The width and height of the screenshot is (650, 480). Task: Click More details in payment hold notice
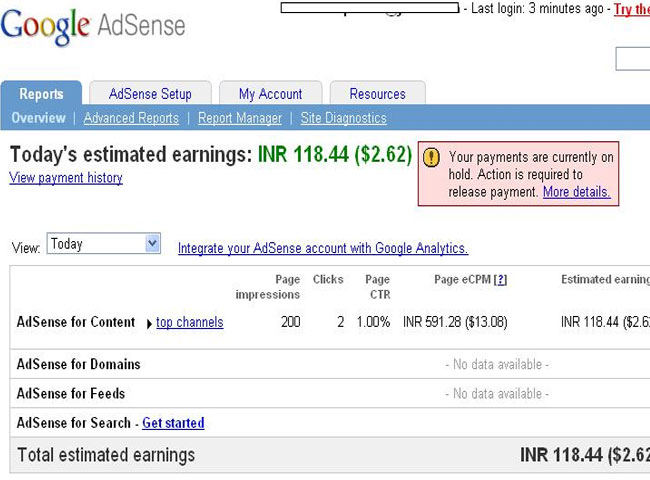577,192
